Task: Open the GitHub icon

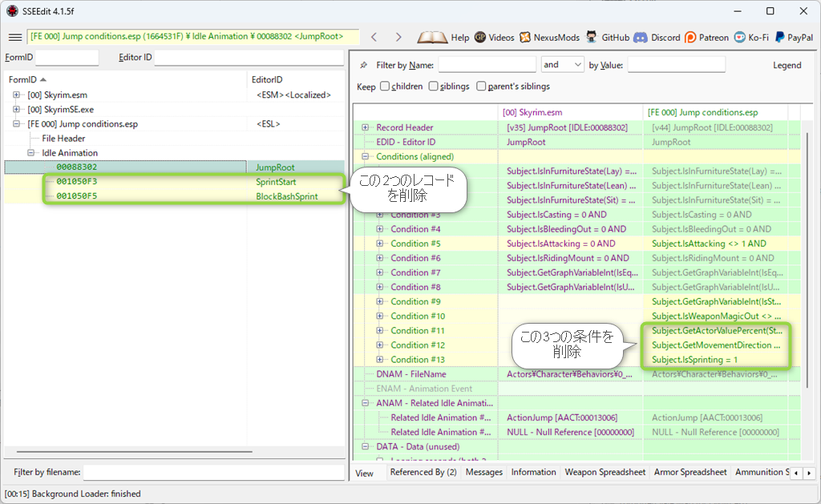Action: pyautogui.click(x=592, y=37)
